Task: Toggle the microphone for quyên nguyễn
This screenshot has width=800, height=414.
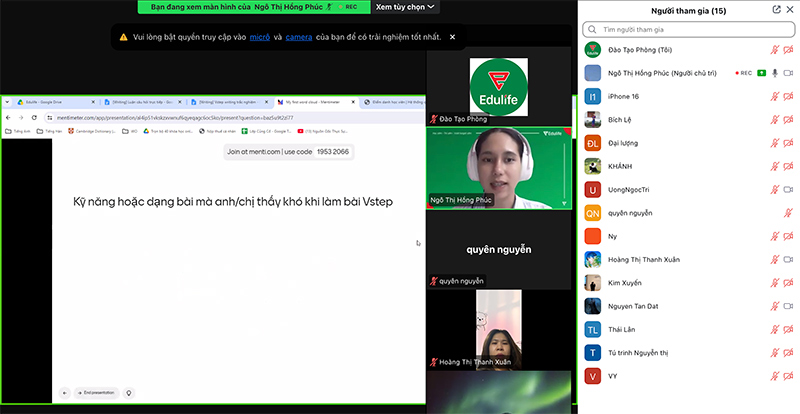Action: (788, 213)
